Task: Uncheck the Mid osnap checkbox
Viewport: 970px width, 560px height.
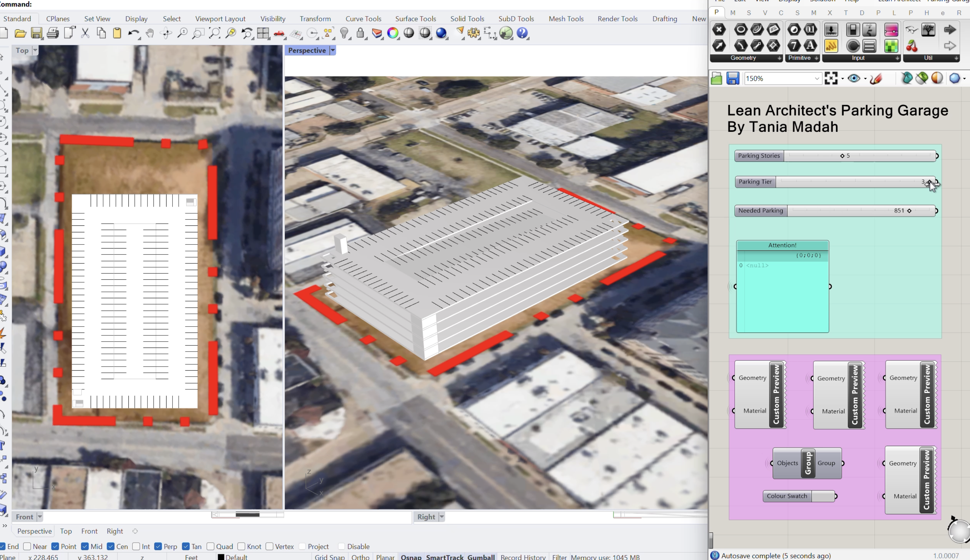Action: 85,547
